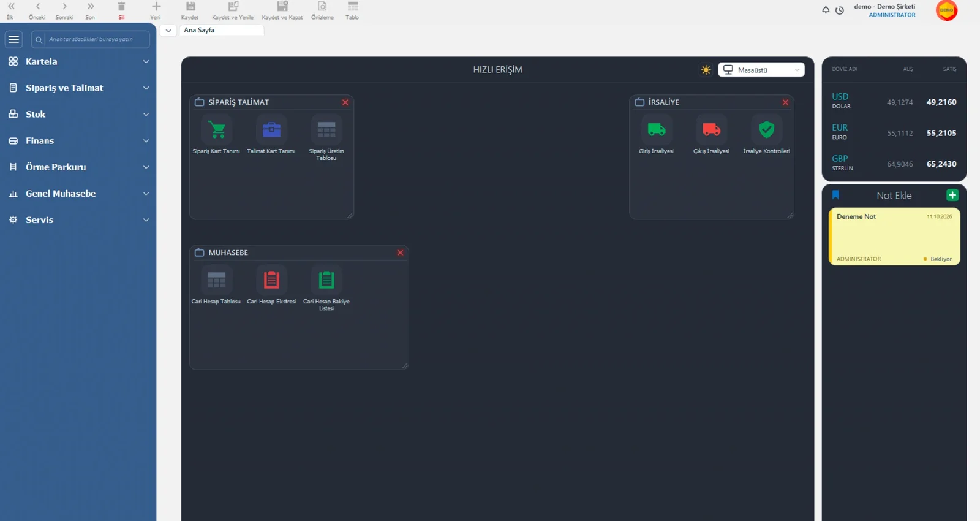Viewport: 980px width, 521px height.
Task: Open the yellow Deneme Not card
Action: pos(894,237)
